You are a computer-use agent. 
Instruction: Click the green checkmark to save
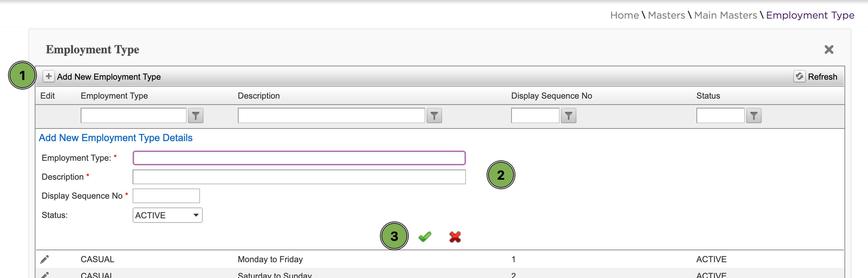[425, 237]
